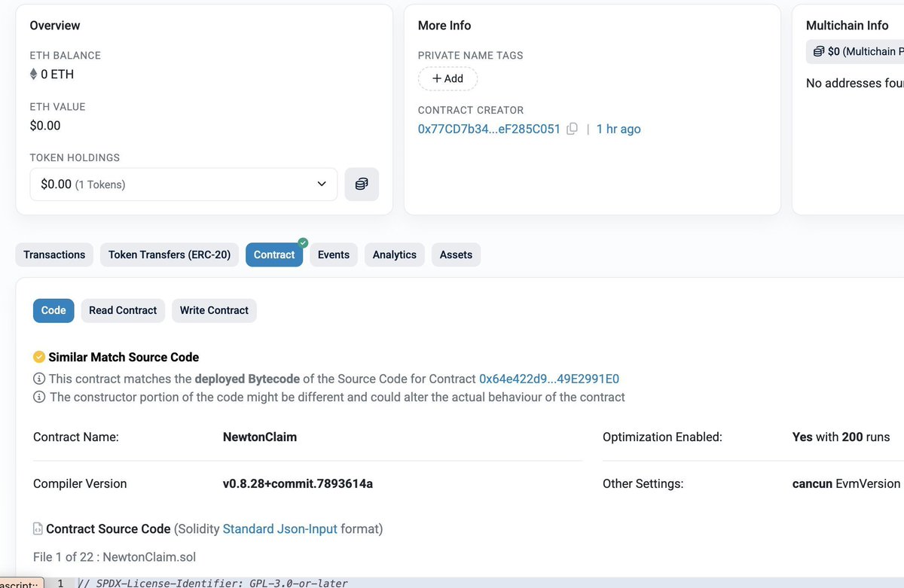
Task: Open the Assets tab
Action: (456, 254)
